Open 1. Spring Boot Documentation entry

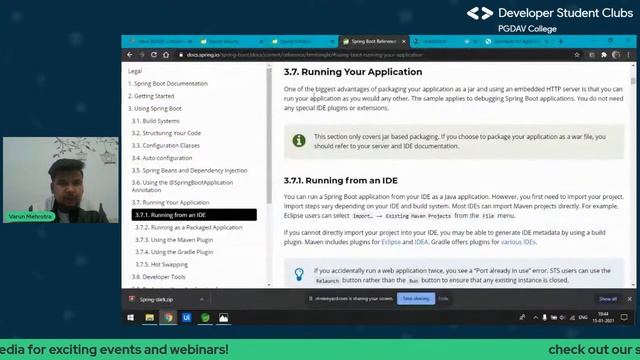click(168, 83)
